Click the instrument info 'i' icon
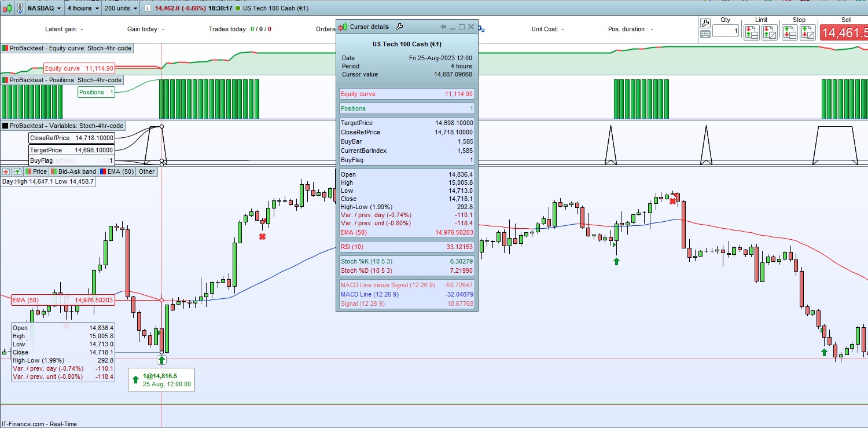The height and width of the screenshot is (428, 868). point(148,9)
